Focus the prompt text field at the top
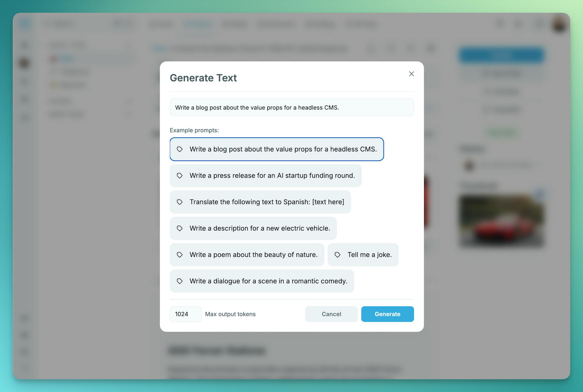 click(x=291, y=107)
